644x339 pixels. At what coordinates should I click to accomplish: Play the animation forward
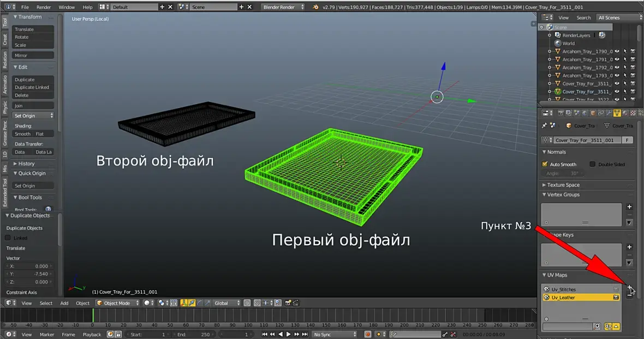pos(288,334)
